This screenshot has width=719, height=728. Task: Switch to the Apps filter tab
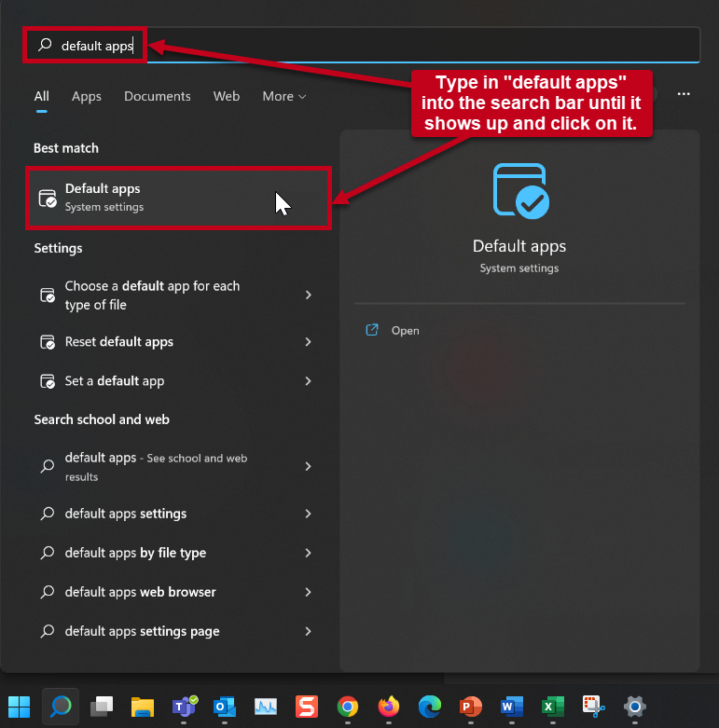pyautogui.click(x=87, y=96)
